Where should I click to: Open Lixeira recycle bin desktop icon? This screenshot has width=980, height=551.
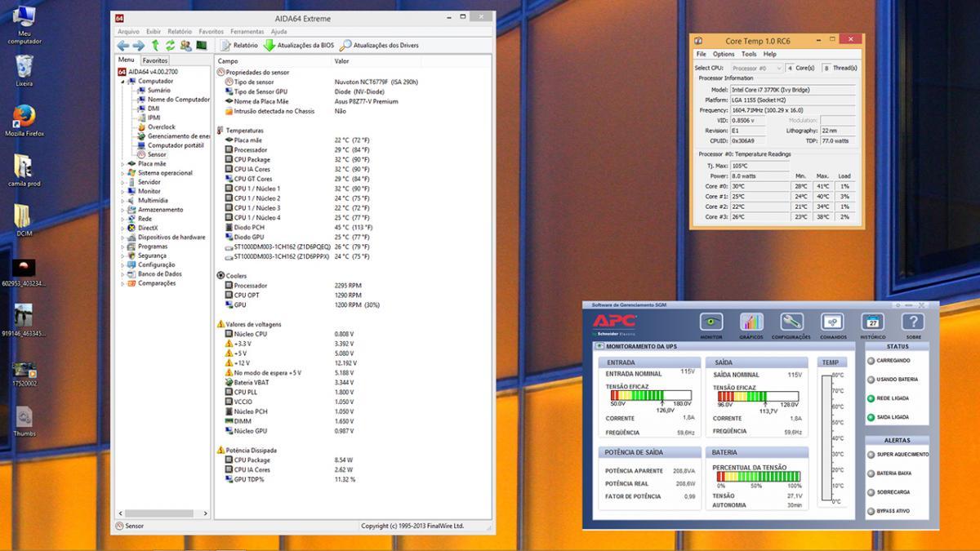[24, 70]
